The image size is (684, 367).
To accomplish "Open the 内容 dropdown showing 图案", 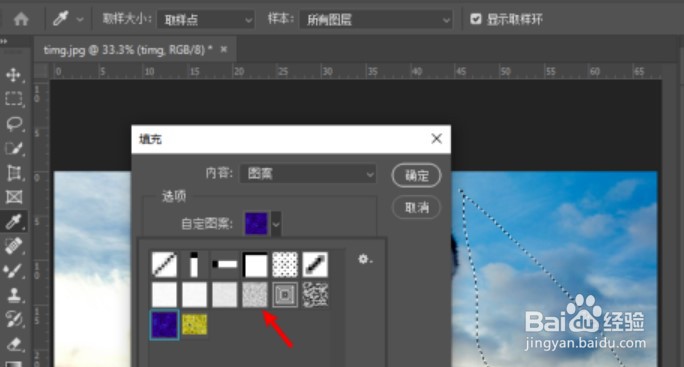I will pyautogui.click(x=308, y=174).
